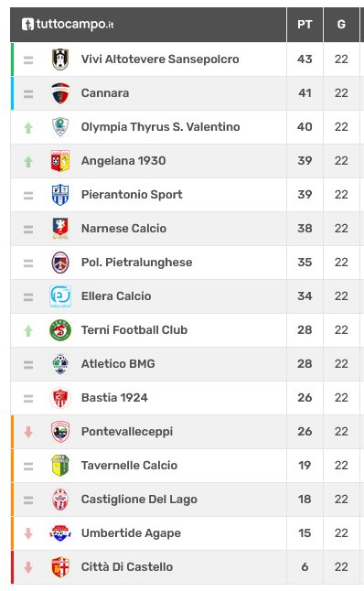Screen dimensions: 364x591
Task: Open the Narnese Calcio team page
Action: coord(123,229)
